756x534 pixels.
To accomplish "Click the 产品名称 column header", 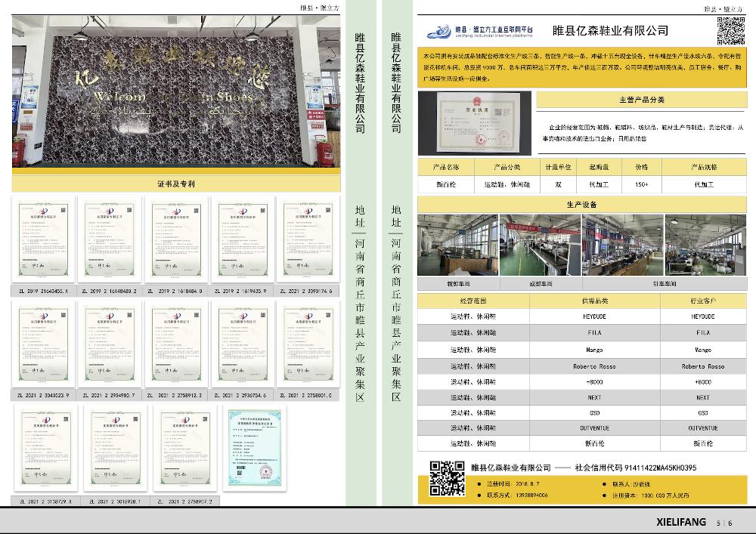I will [x=446, y=167].
